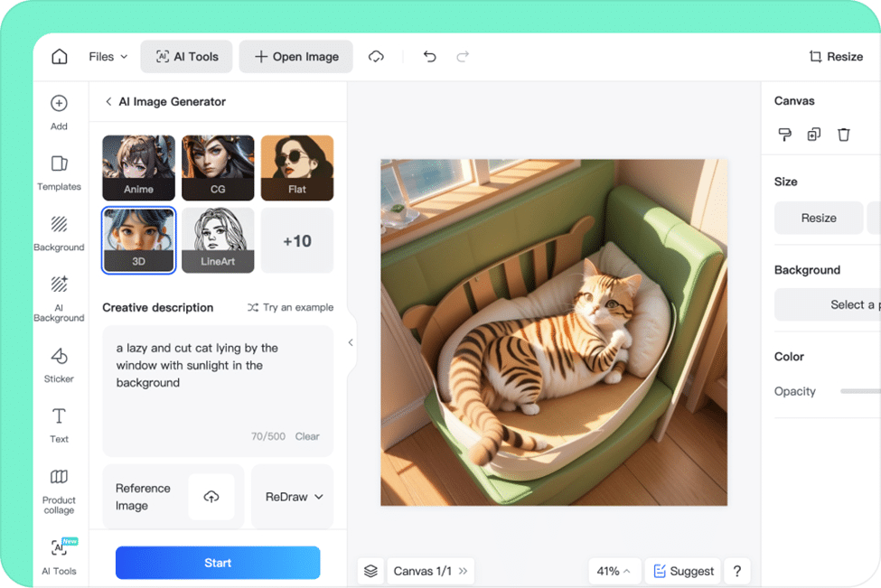Click the cloud sync icon
The width and height of the screenshot is (881, 588).
point(377,57)
